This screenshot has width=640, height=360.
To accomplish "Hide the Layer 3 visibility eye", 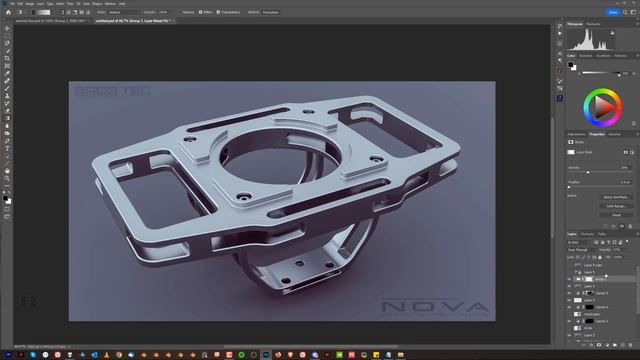I will pos(569,300).
